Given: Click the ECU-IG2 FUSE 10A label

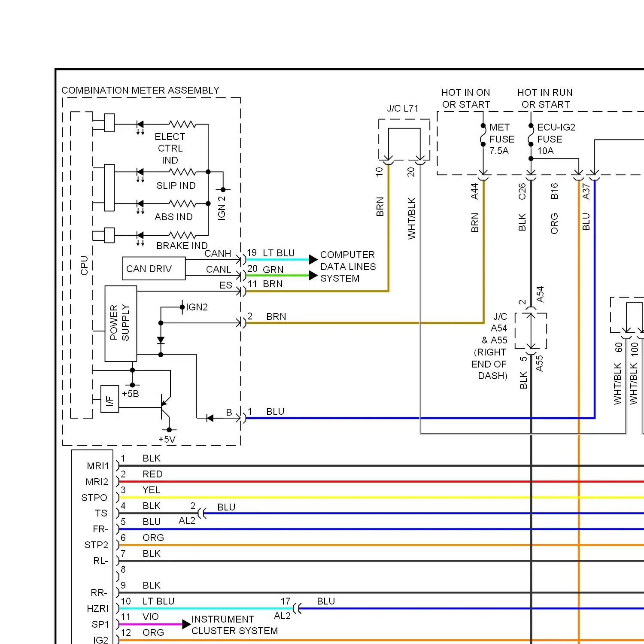Looking at the screenshot, I should click(x=556, y=139).
